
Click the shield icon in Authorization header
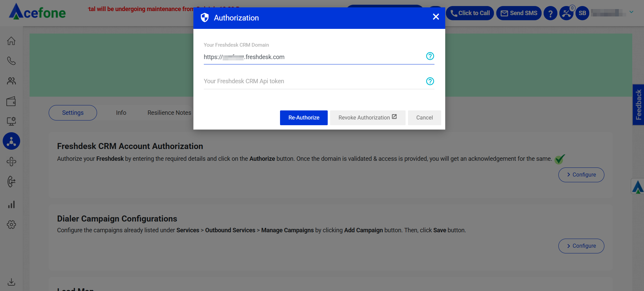(x=204, y=17)
